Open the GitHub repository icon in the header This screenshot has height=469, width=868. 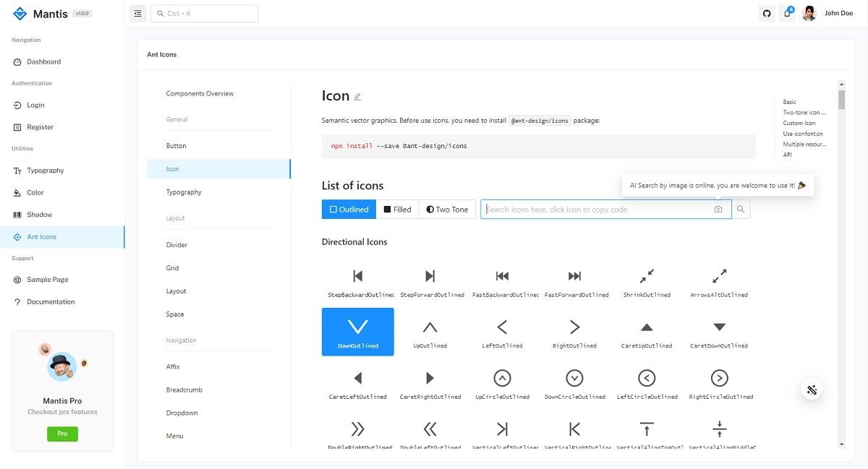coord(766,13)
